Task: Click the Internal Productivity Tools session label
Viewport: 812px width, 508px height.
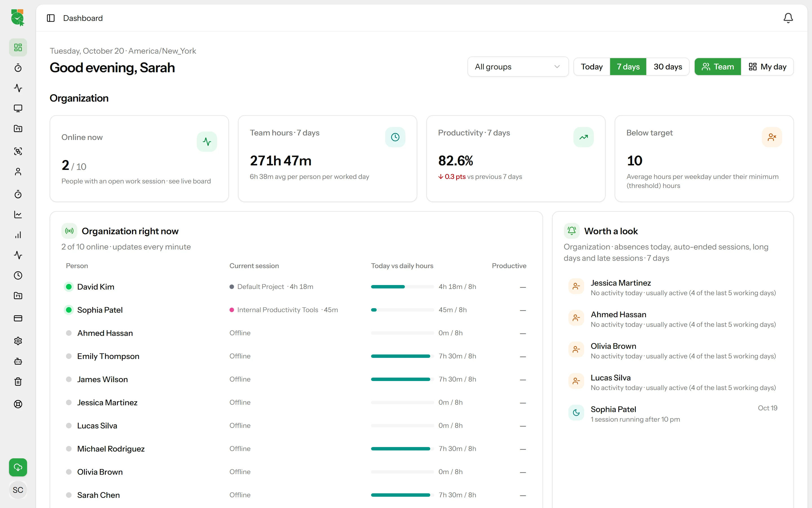Action: (x=277, y=310)
